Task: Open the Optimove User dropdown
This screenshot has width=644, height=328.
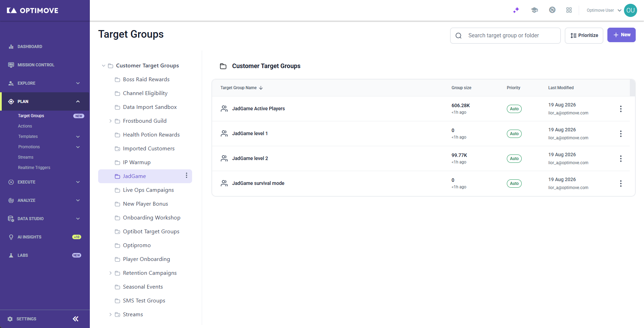Action: pyautogui.click(x=604, y=10)
